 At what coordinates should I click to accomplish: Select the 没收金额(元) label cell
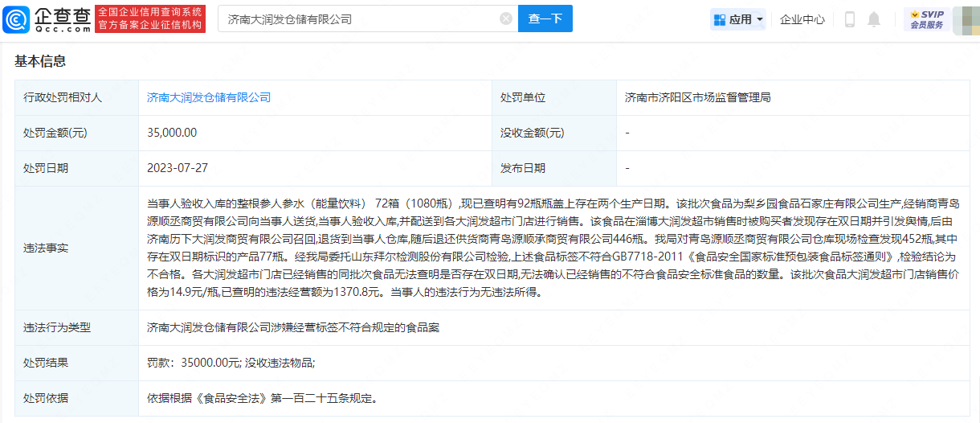click(554, 133)
